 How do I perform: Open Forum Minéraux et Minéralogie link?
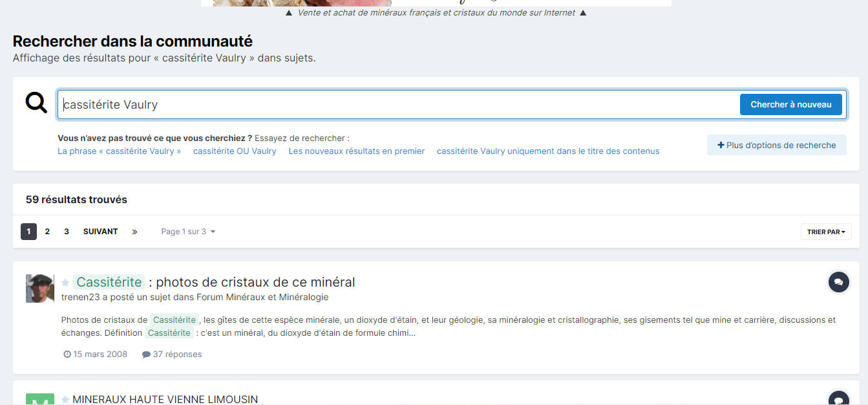coord(277,298)
